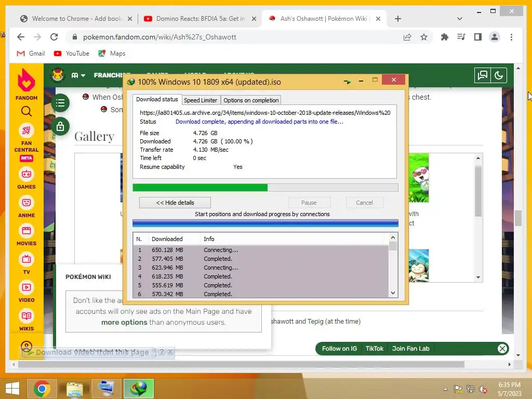Open wiki discussions chat icon

pos(483,75)
